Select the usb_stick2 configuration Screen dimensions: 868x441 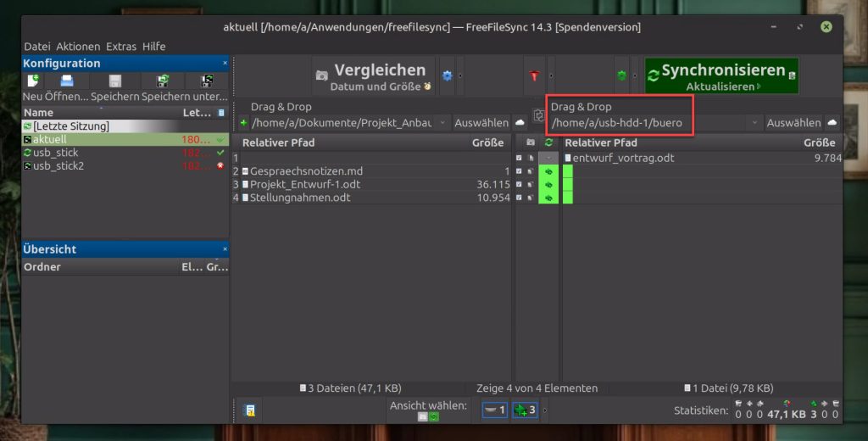click(125, 165)
